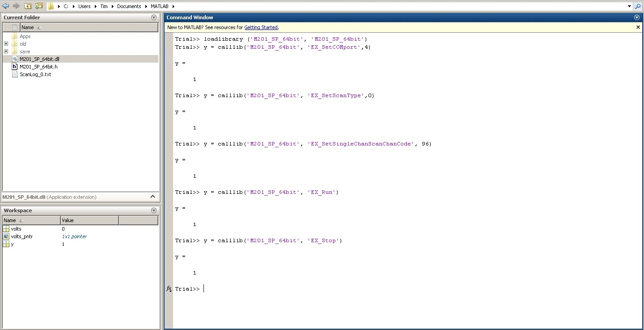The width and height of the screenshot is (644, 330).
Task: Click the Tim path segment
Action: [104, 6]
